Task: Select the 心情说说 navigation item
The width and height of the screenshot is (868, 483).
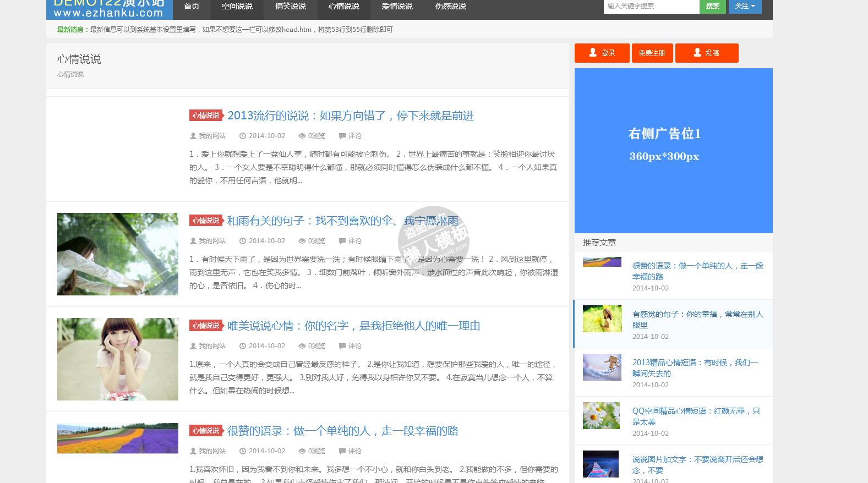Action: (344, 7)
